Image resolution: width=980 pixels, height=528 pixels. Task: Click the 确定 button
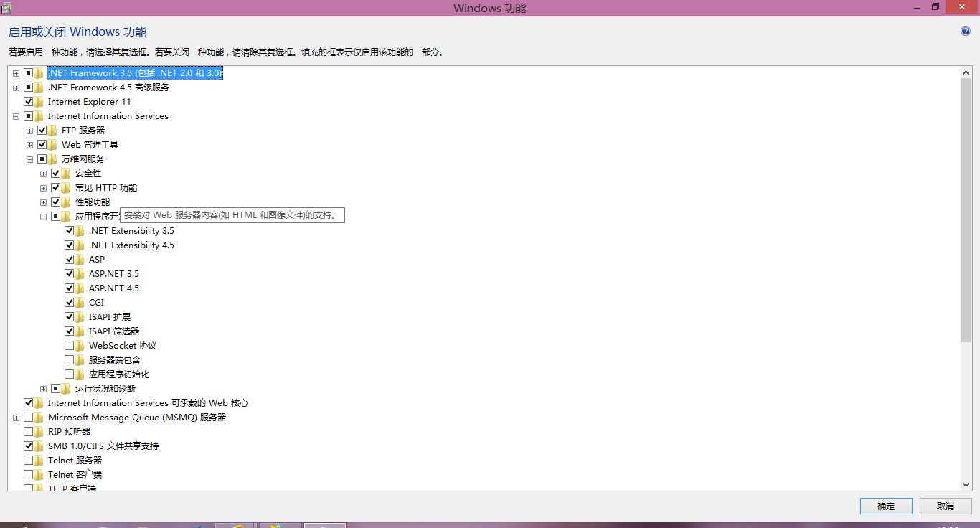[886, 506]
